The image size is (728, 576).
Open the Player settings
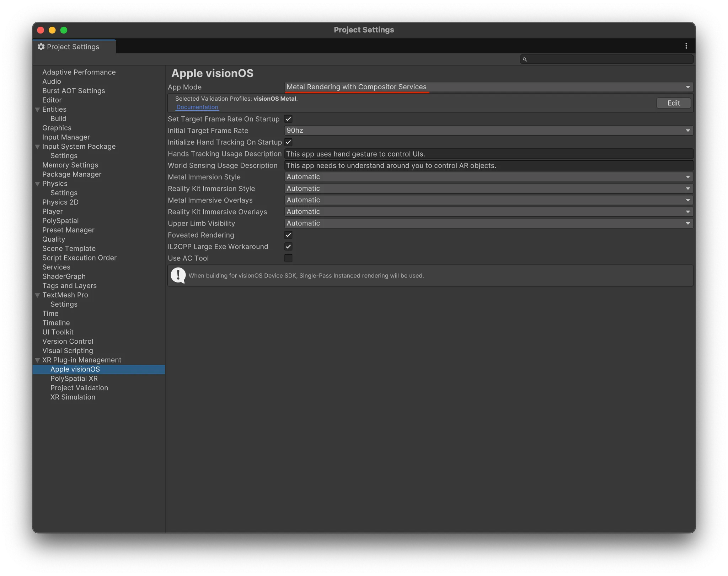(x=52, y=212)
